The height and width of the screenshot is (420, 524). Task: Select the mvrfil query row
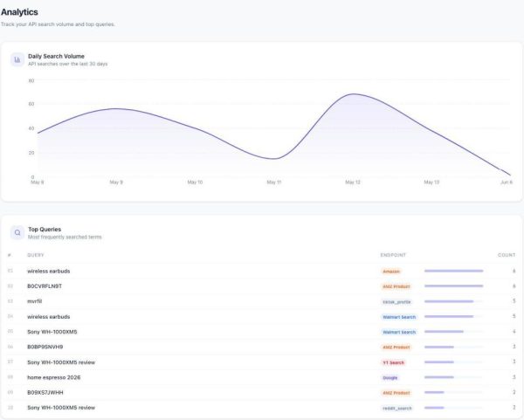click(x=35, y=301)
